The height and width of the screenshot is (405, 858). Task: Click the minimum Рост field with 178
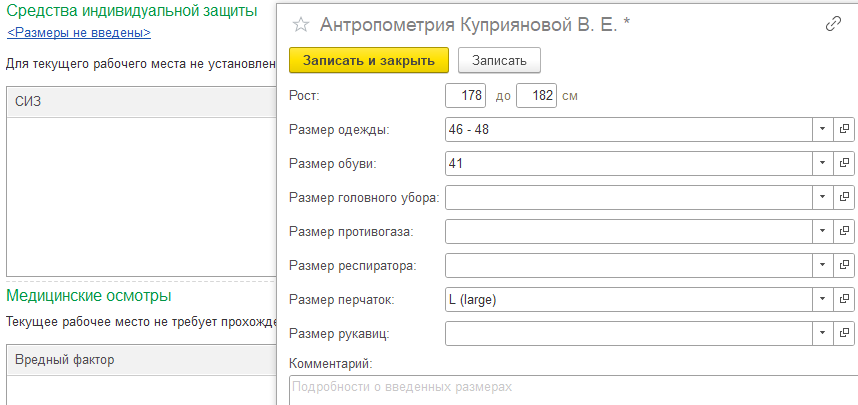point(465,96)
